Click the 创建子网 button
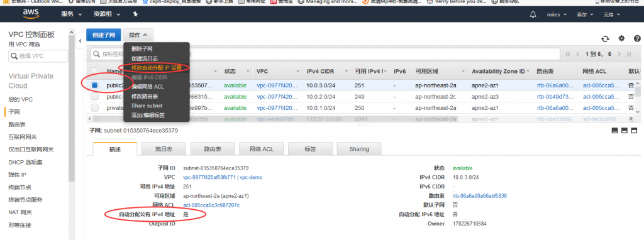The width and height of the screenshot is (644, 240). tap(104, 35)
